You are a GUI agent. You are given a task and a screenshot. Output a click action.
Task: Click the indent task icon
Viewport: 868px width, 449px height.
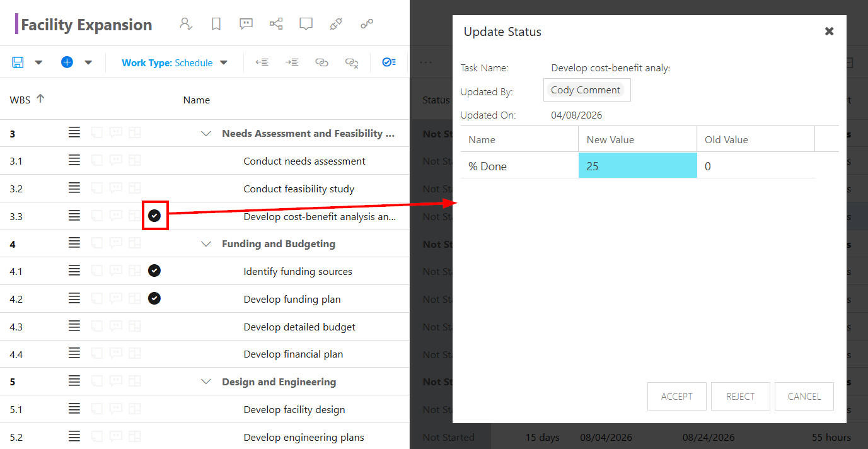pyautogui.click(x=292, y=62)
